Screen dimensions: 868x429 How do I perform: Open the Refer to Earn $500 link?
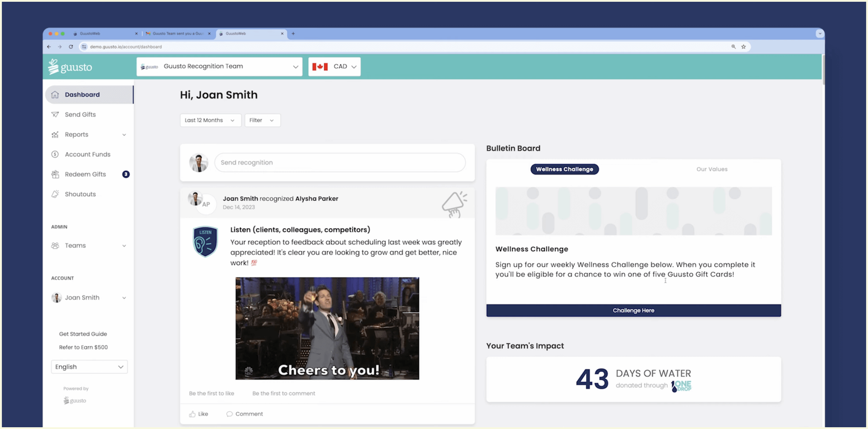(83, 347)
